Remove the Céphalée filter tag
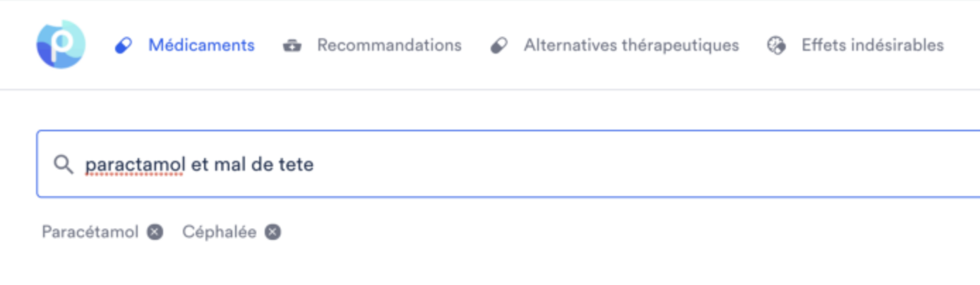 [x=273, y=232]
